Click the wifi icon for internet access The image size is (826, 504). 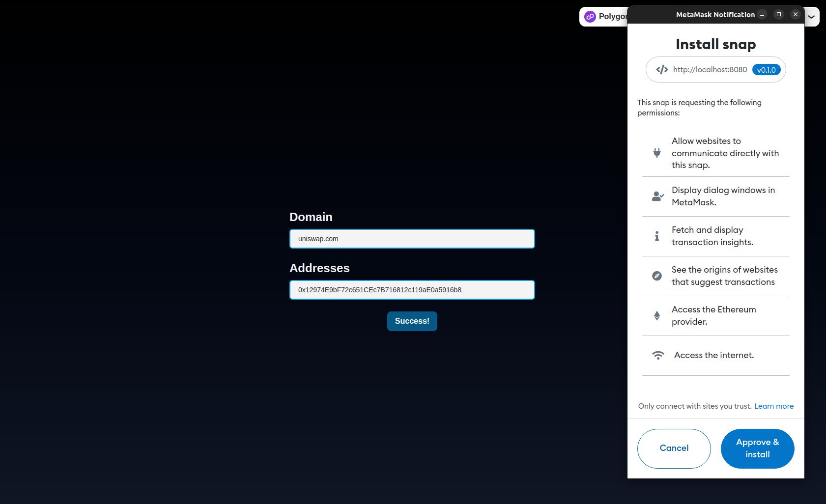click(x=658, y=355)
